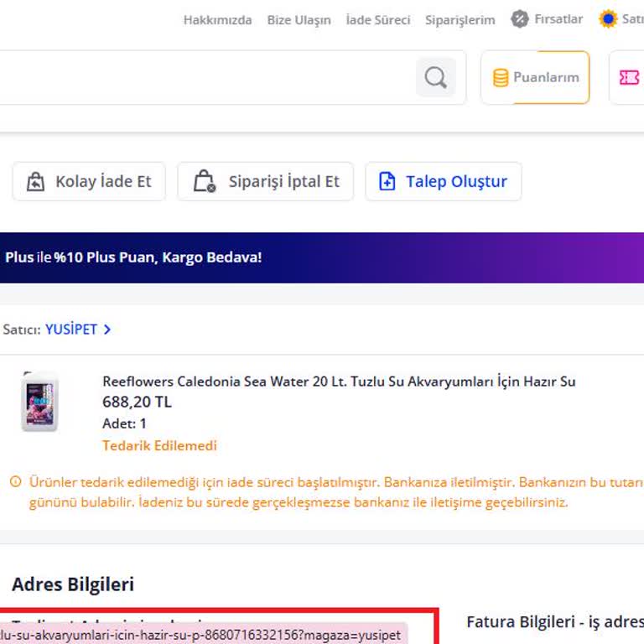
Task: Open the Reeflowers product thumbnail image
Action: click(39, 402)
